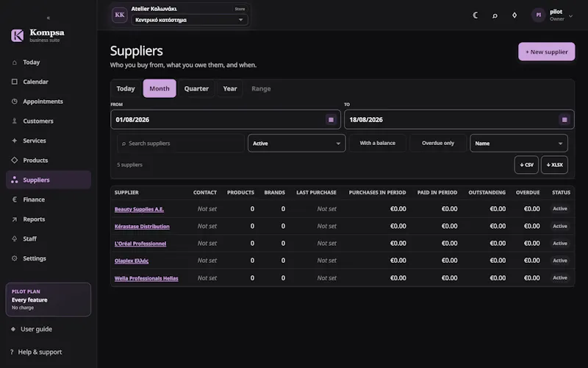Screen dimensions: 588x368
Task: Open the Wella Professionals Hellas supplier link
Action: click(x=146, y=278)
